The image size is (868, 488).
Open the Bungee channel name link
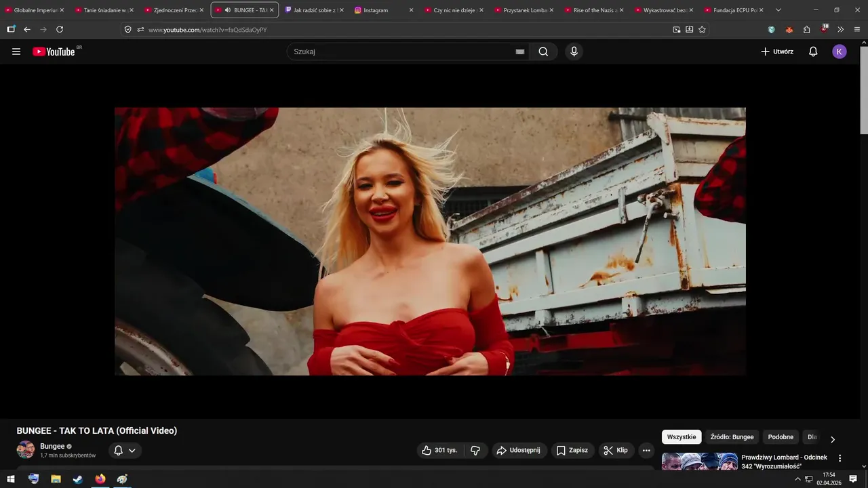[x=52, y=446]
